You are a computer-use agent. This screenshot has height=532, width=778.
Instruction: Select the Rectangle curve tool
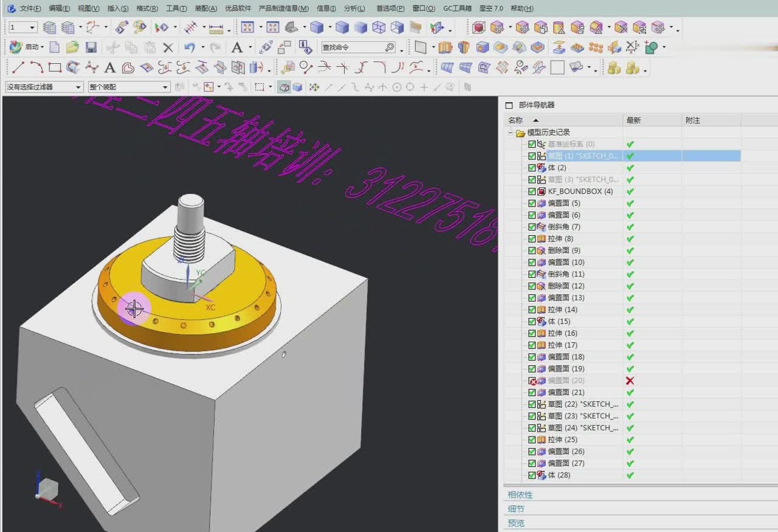point(55,67)
